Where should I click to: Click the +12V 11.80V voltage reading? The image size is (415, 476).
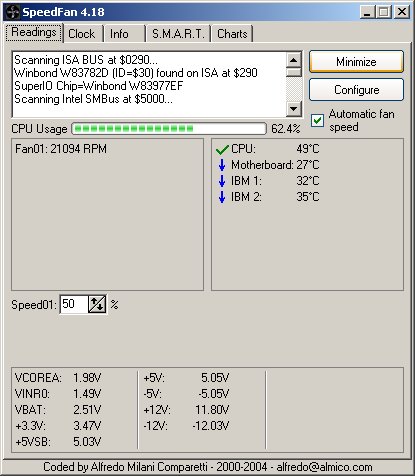[186, 410]
